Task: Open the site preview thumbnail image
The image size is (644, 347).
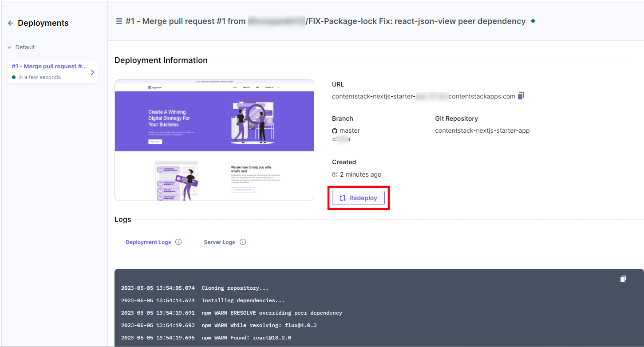Action: click(x=214, y=140)
